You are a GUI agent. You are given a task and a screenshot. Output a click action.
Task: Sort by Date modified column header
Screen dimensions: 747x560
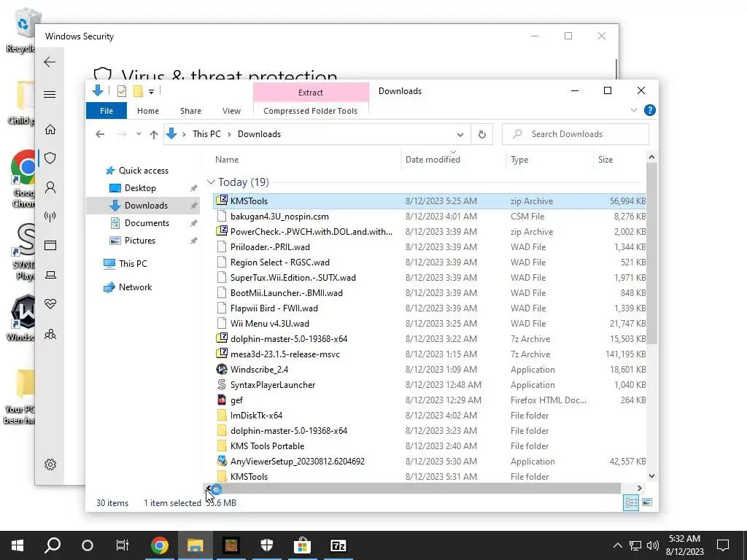[x=452, y=160]
